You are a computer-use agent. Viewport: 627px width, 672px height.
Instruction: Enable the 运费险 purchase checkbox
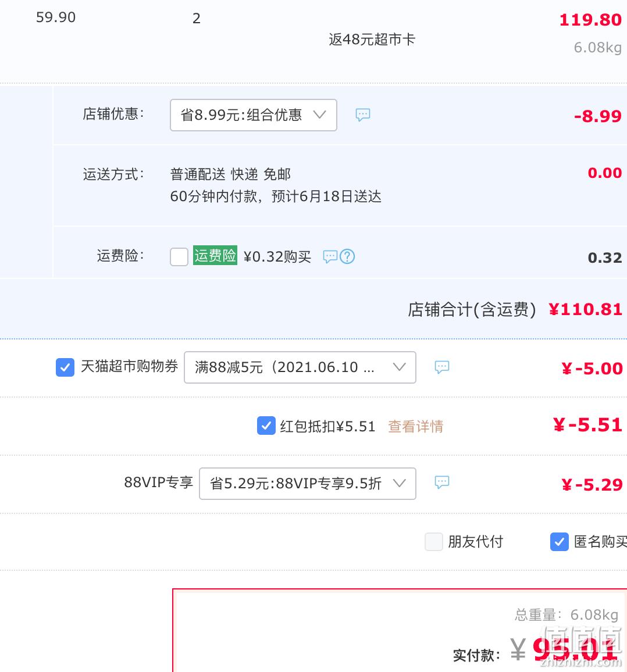pyautogui.click(x=179, y=257)
